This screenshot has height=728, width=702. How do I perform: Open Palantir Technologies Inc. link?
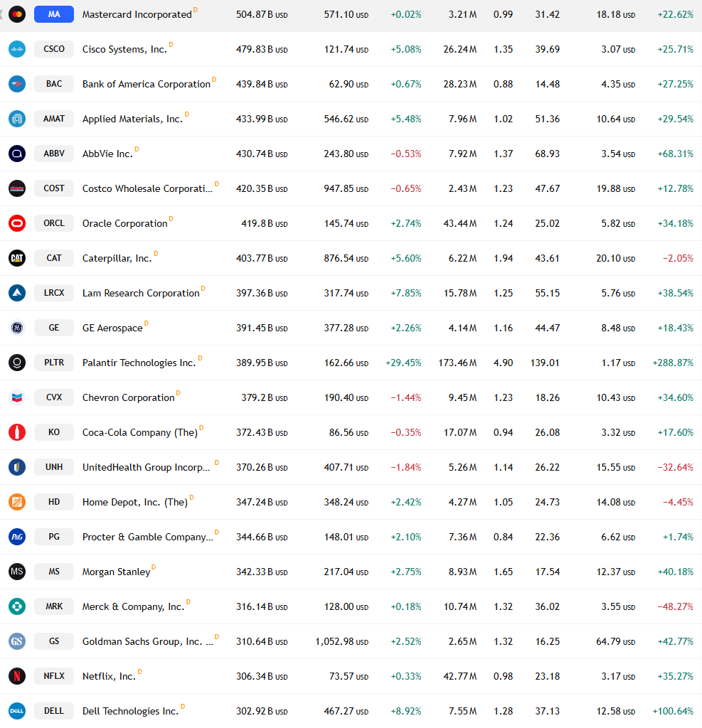[139, 363]
